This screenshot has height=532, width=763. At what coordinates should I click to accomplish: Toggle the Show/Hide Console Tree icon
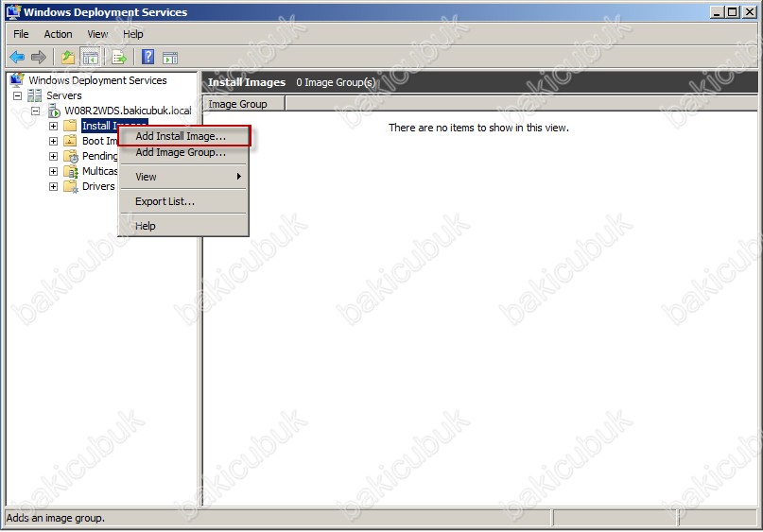click(x=91, y=58)
